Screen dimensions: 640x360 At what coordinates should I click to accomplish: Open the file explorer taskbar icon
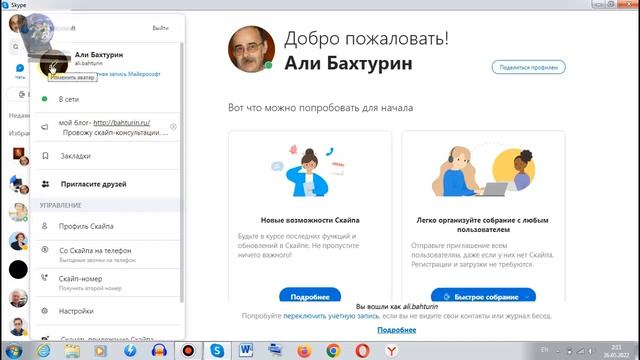(x=72, y=351)
